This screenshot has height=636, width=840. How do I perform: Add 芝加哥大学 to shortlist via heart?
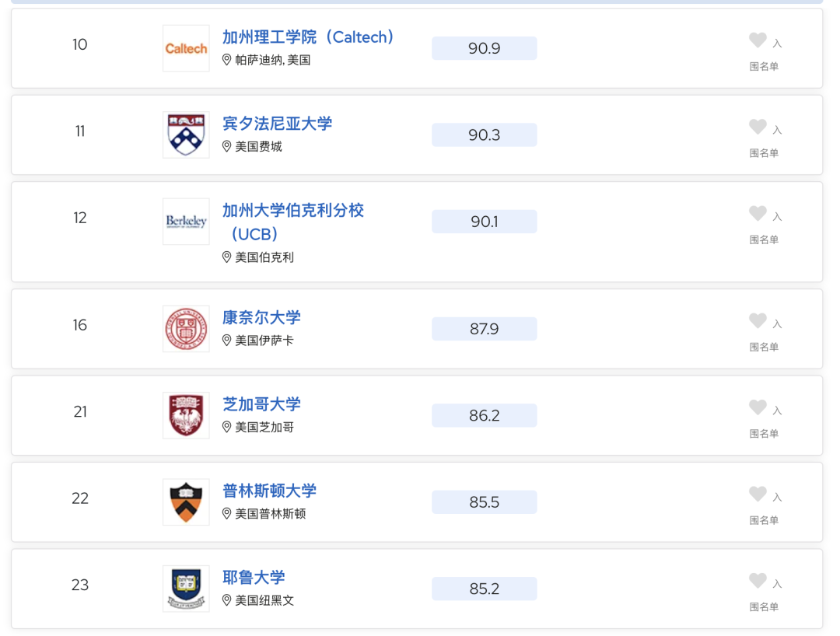click(758, 407)
